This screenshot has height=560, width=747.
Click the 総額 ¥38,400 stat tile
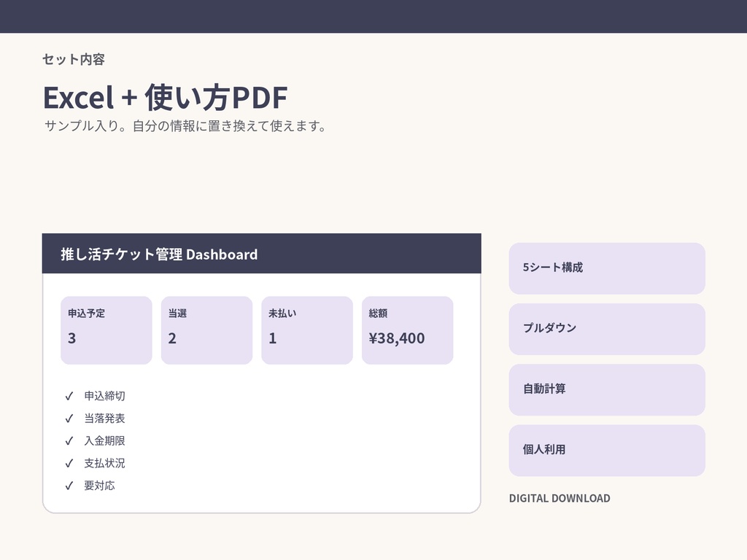pos(407,330)
